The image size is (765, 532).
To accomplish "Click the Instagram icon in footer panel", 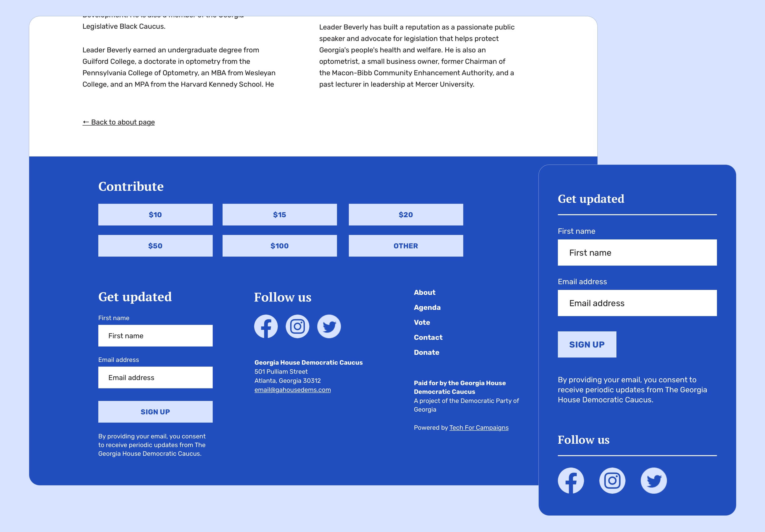I will 297,326.
